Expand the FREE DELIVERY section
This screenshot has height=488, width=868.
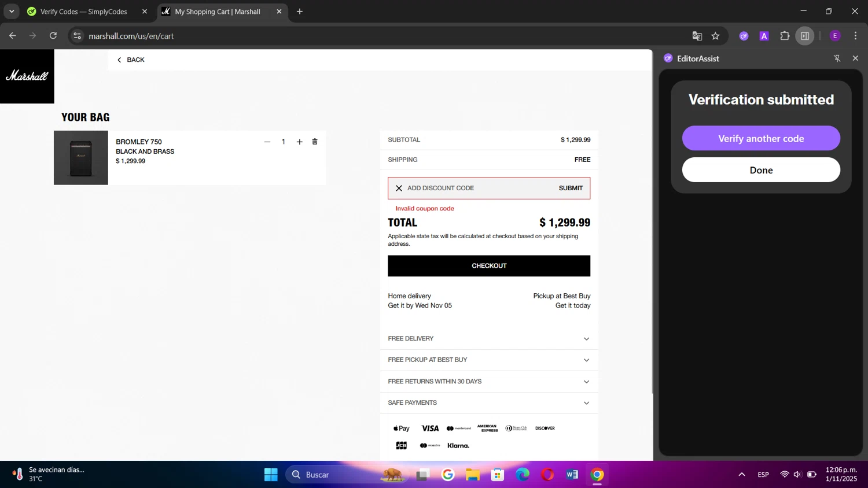pos(489,339)
